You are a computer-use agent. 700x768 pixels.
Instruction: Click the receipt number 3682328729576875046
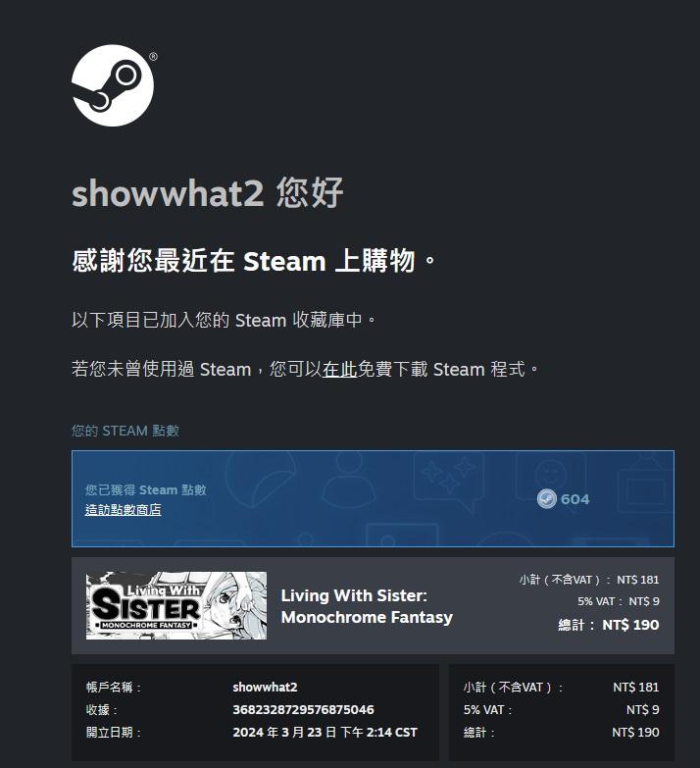click(x=303, y=710)
